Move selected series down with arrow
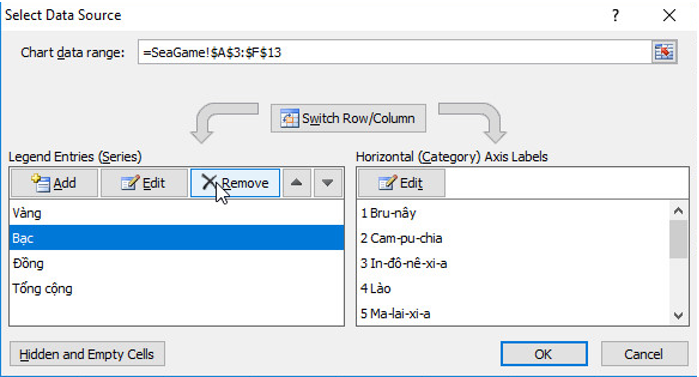The width and height of the screenshot is (699, 377). [x=328, y=183]
